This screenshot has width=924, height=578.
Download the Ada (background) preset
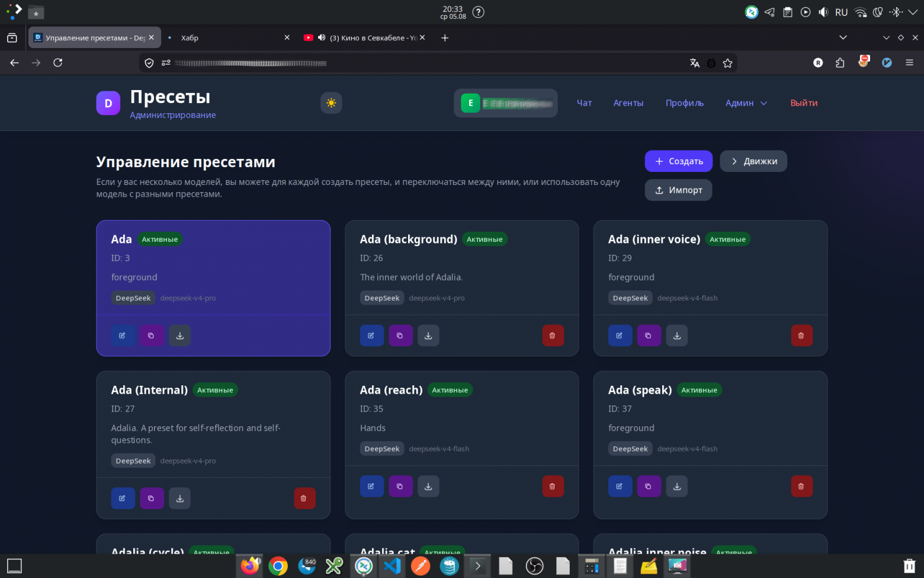429,336
